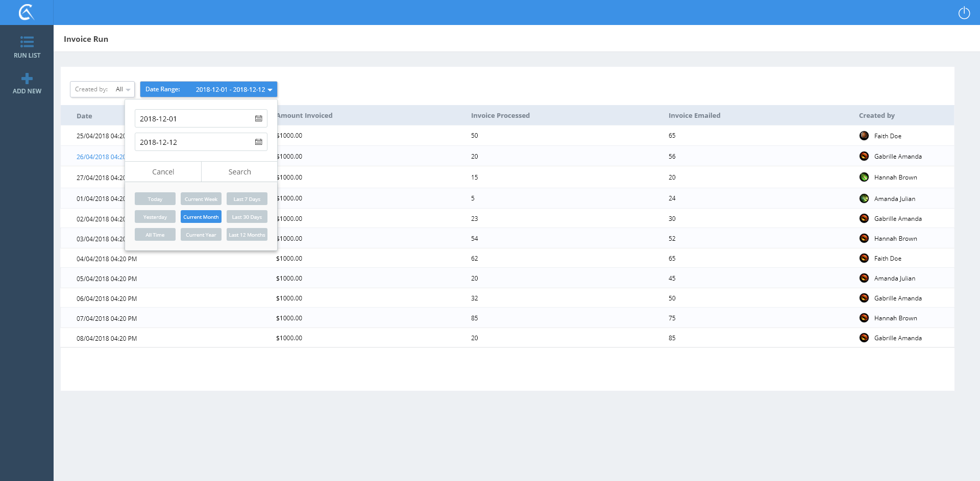Select the Today preset range
The width and height of the screenshot is (980, 481).
pos(155,199)
